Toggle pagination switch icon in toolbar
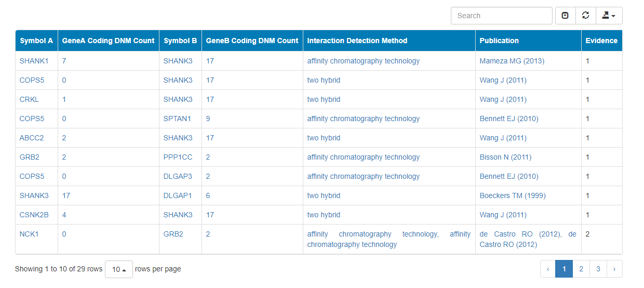The width and height of the screenshot is (644, 288). [x=565, y=16]
